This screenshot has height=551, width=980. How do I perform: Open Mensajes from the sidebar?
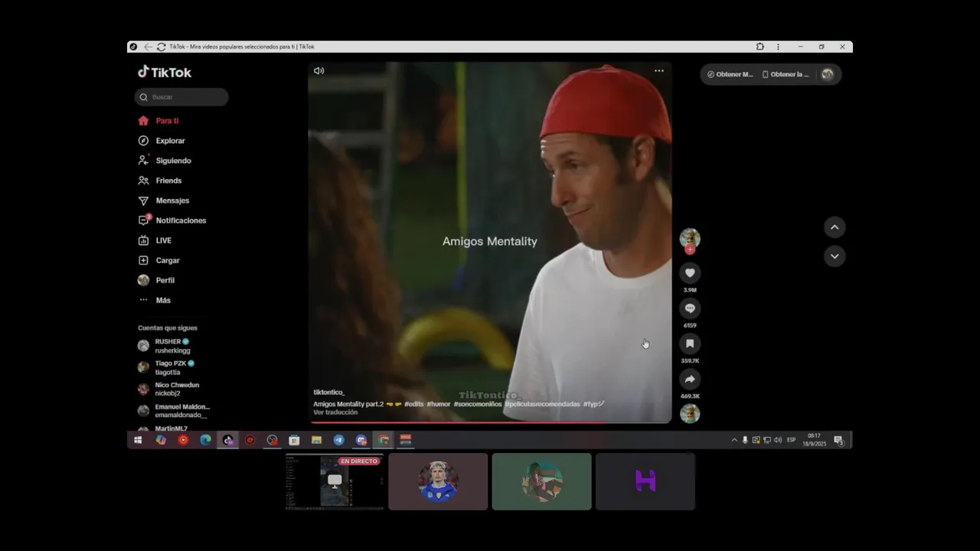pyautogui.click(x=164, y=201)
